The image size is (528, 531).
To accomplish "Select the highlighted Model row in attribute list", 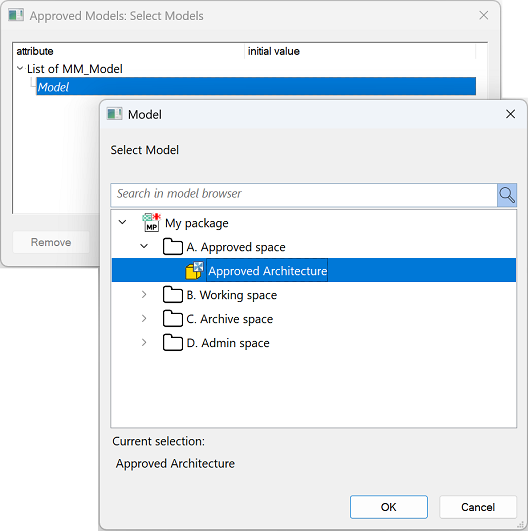I will [256, 86].
